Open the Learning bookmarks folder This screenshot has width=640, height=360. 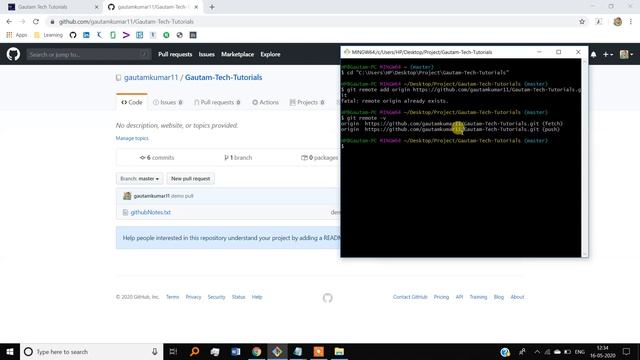49,35
